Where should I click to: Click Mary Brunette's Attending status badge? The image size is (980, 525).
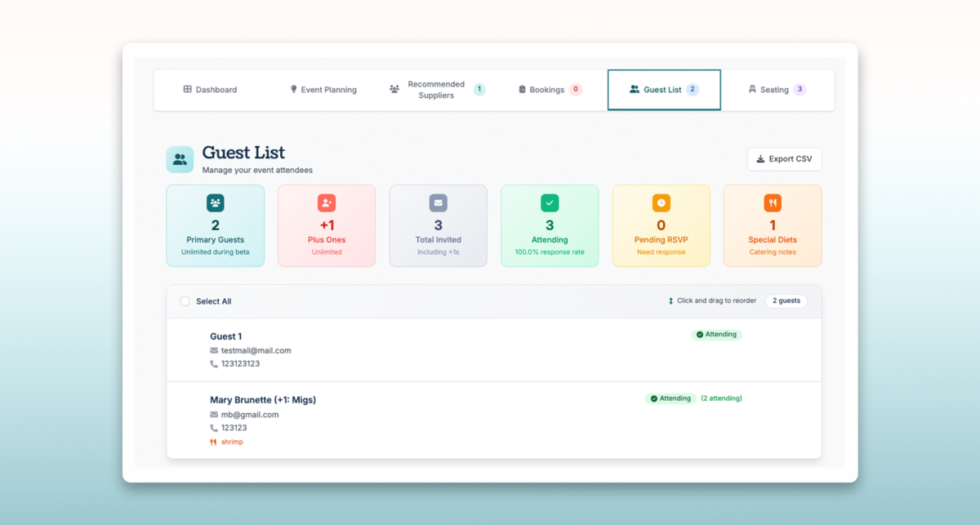coord(670,398)
